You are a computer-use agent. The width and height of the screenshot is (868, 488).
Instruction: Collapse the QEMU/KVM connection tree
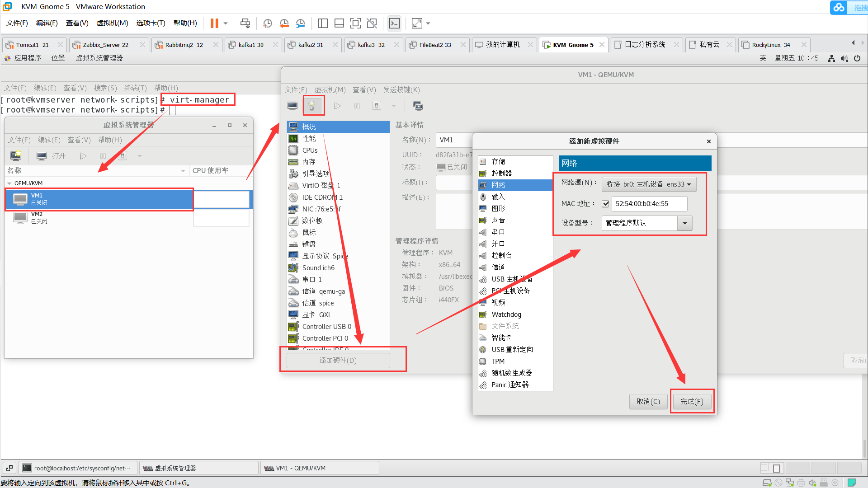(9, 183)
